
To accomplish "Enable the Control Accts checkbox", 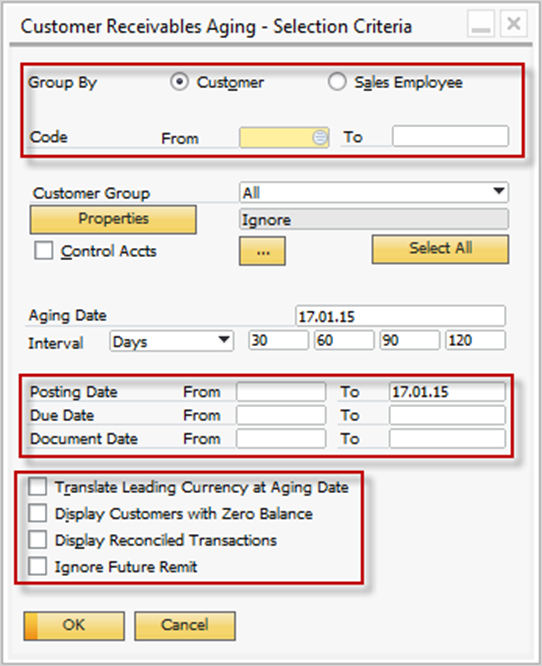I will (x=44, y=251).
